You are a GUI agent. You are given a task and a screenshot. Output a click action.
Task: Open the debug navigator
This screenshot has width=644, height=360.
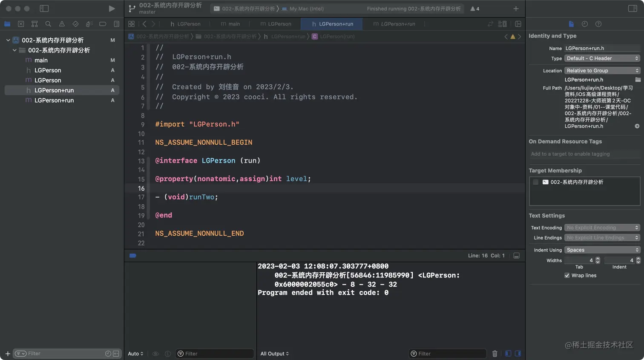(x=89, y=24)
